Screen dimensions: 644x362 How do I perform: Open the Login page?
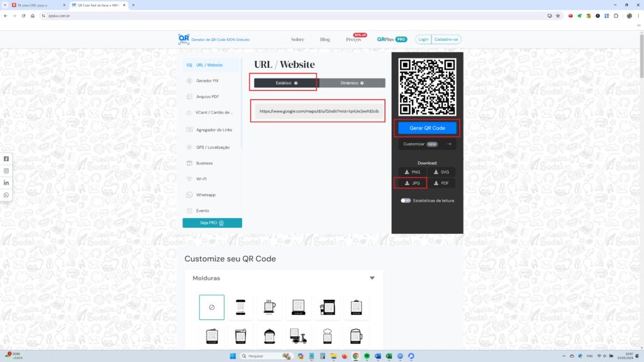423,40
